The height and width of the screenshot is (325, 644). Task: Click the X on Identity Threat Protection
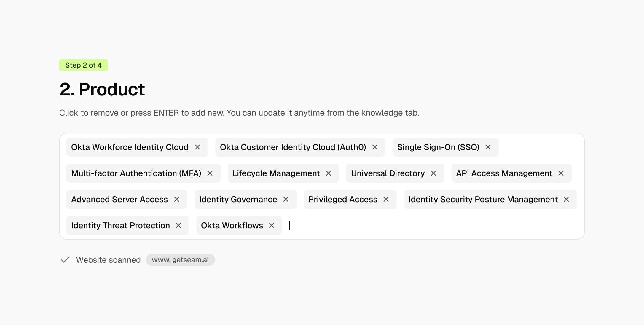click(x=178, y=225)
